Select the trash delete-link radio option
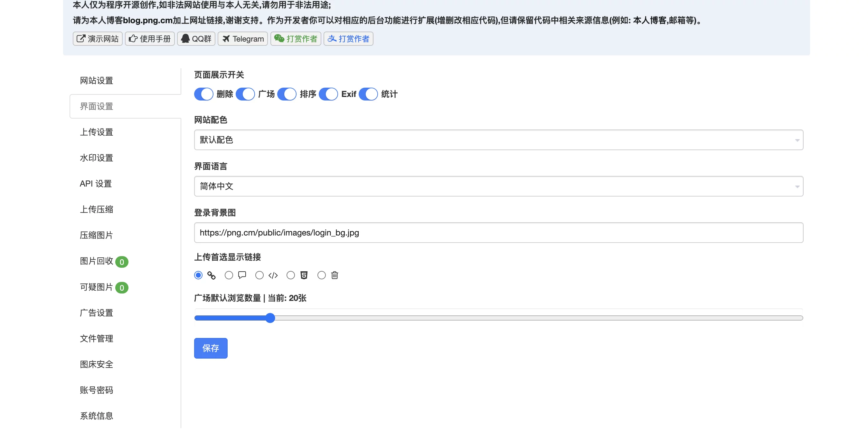 321,275
